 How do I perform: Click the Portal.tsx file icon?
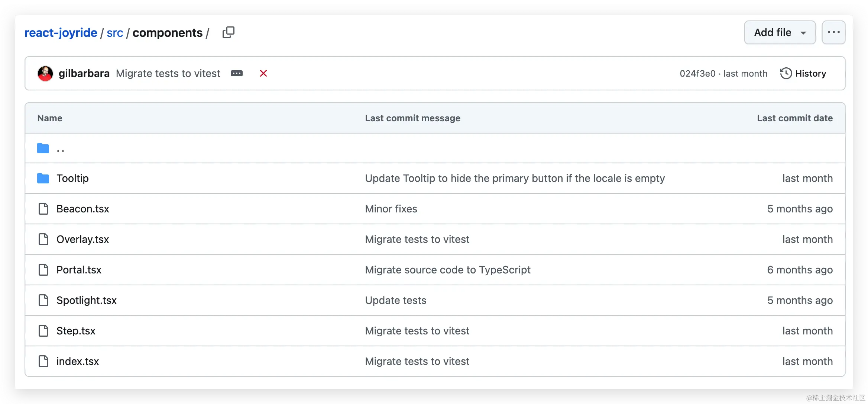pyautogui.click(x=43, y=270)
